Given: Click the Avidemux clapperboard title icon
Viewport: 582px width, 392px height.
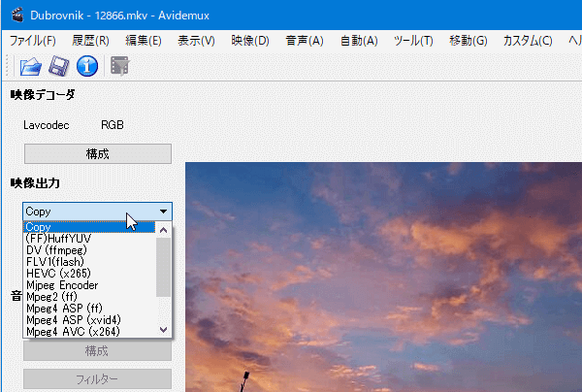Looking at the screenshot, I should pos(17,15).
